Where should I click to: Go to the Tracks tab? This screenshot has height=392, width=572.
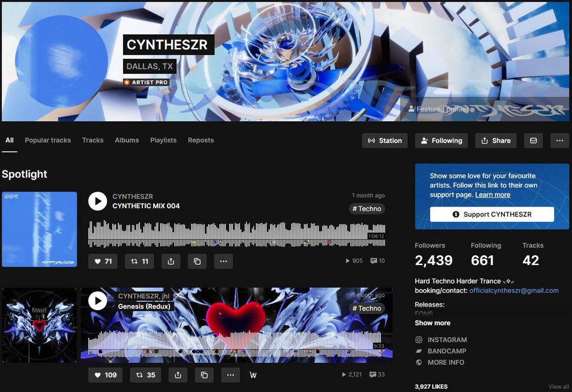click(93, 140)
